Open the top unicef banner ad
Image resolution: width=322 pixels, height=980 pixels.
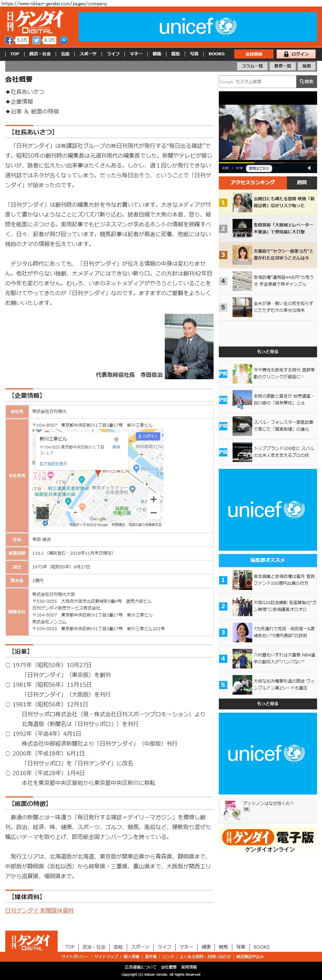[198, 27]
